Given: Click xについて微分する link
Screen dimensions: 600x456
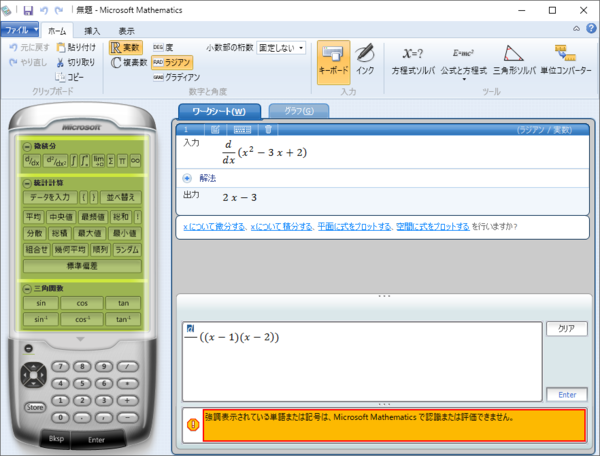Looking at the screenshot, I should 214,227.
